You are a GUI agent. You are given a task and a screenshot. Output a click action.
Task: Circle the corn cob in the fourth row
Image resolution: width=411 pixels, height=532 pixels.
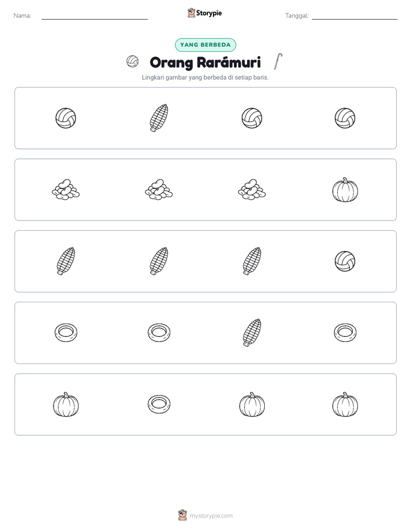pyautogui.click(x=252, y=333)
